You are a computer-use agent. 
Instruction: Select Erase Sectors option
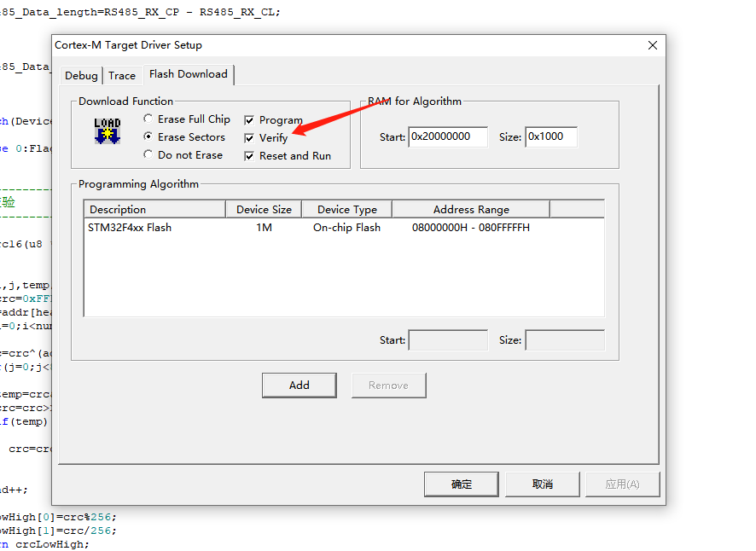tap(148, 136)
